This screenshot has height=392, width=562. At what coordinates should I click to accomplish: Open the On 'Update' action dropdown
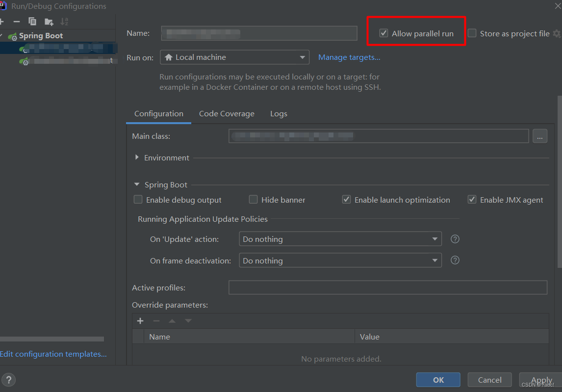click(340, 239)
